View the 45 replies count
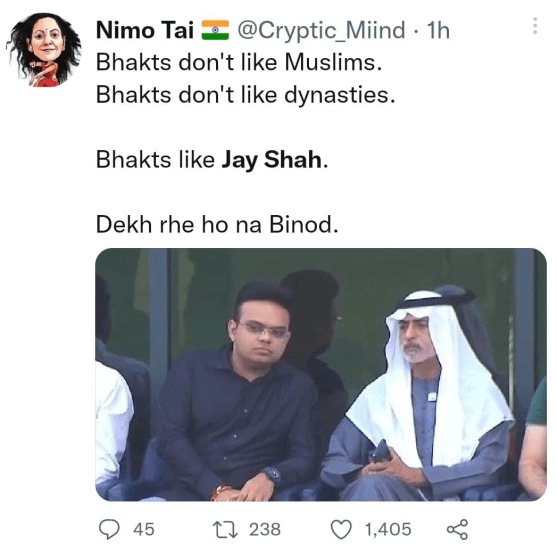The width and height of the screenshot is (558, 552). coord(144,529)
